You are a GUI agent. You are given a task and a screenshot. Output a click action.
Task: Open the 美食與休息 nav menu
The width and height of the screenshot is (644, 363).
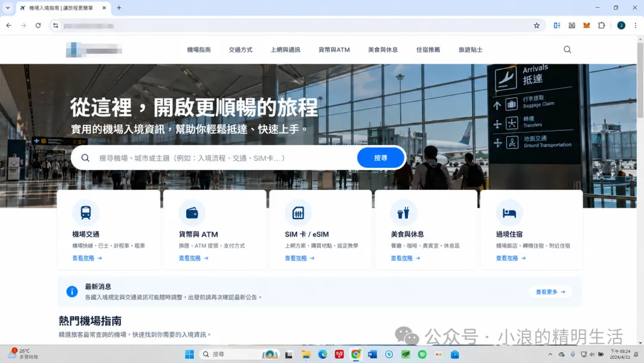383,50
